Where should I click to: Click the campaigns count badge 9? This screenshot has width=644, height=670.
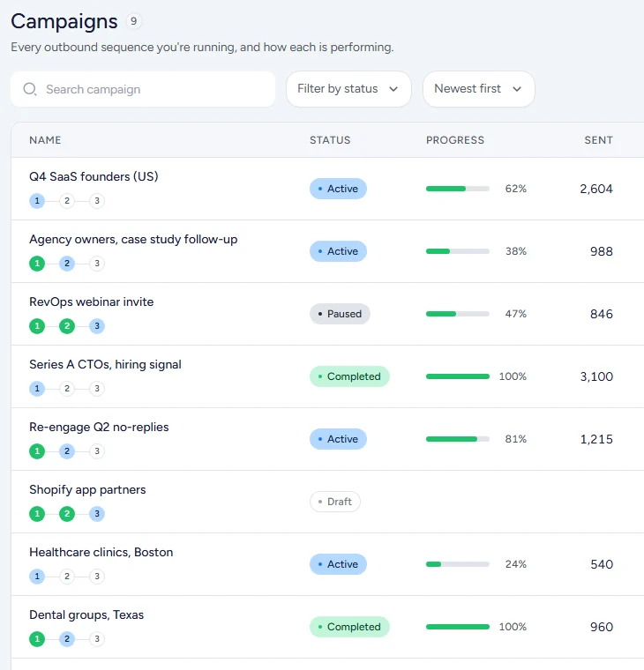(x=134, y=21)
